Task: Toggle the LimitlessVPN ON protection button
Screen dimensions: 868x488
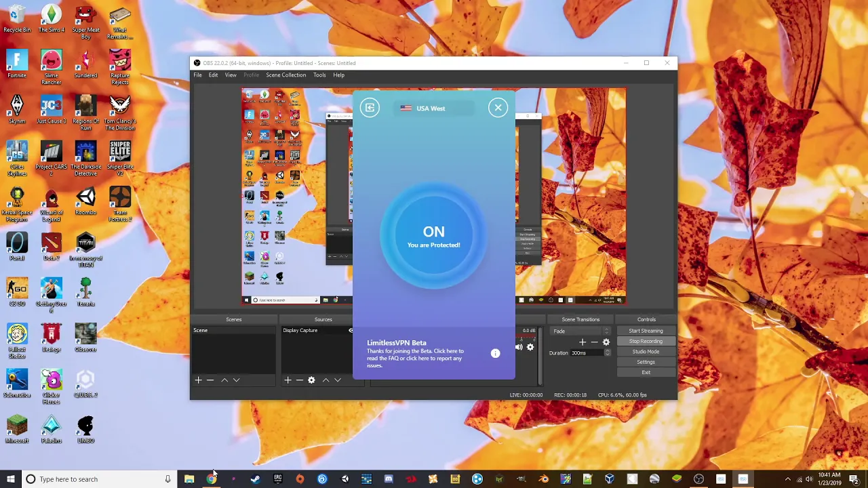Action: tap(434, 237)
